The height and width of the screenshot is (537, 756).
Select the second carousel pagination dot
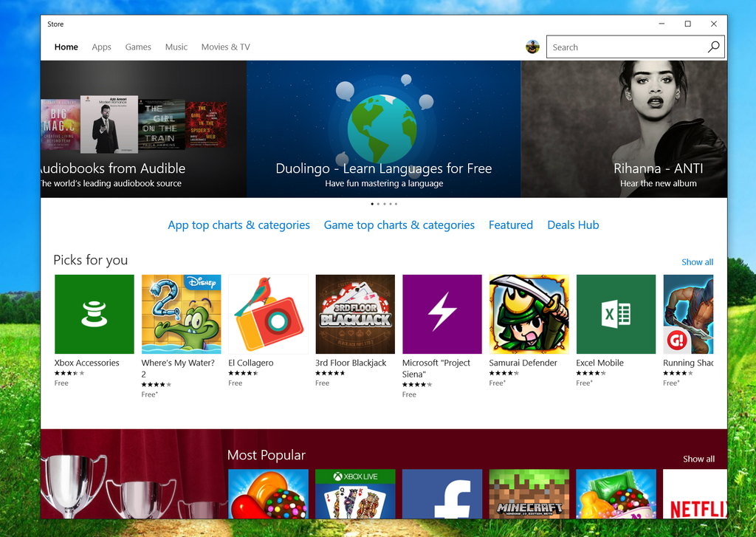point(377,204)
